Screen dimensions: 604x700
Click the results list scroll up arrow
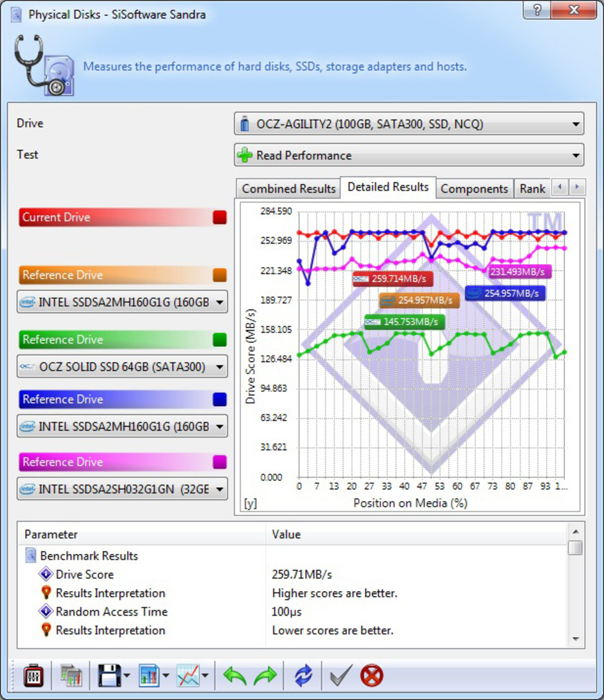(575, 531)
